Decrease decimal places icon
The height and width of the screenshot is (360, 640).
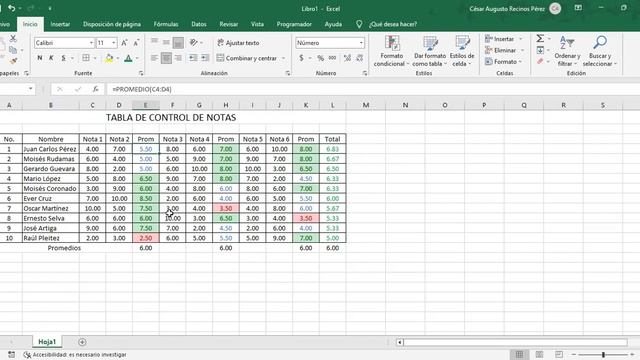(x=360, y=58)
